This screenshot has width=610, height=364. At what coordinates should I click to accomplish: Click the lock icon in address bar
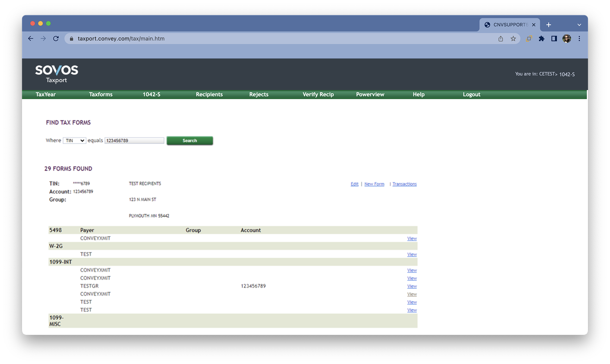pos(72,39)
